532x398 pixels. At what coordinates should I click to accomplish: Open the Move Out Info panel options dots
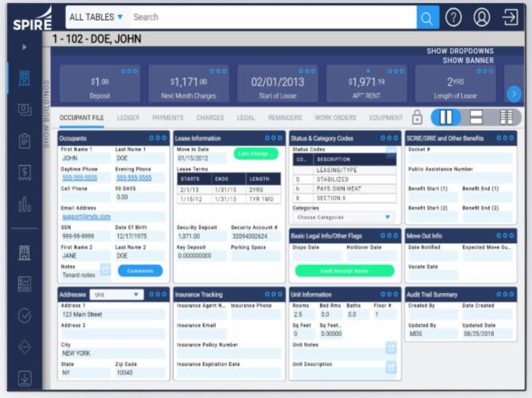point(505,236)
